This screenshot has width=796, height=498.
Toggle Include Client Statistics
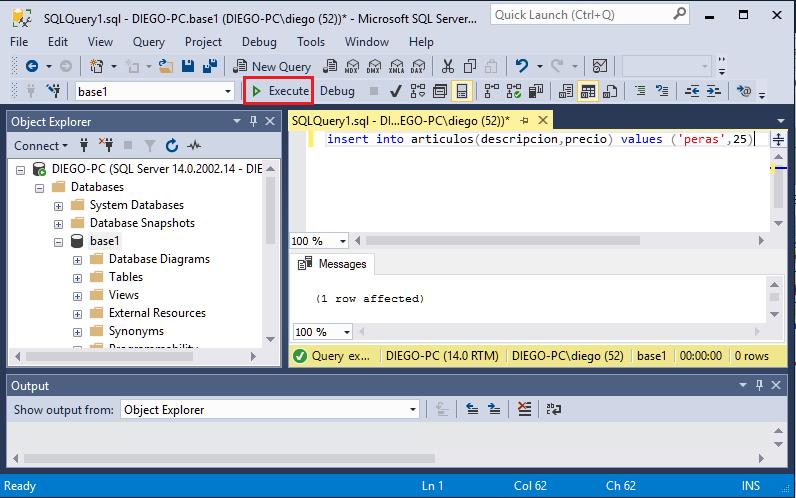click(536, 91)
